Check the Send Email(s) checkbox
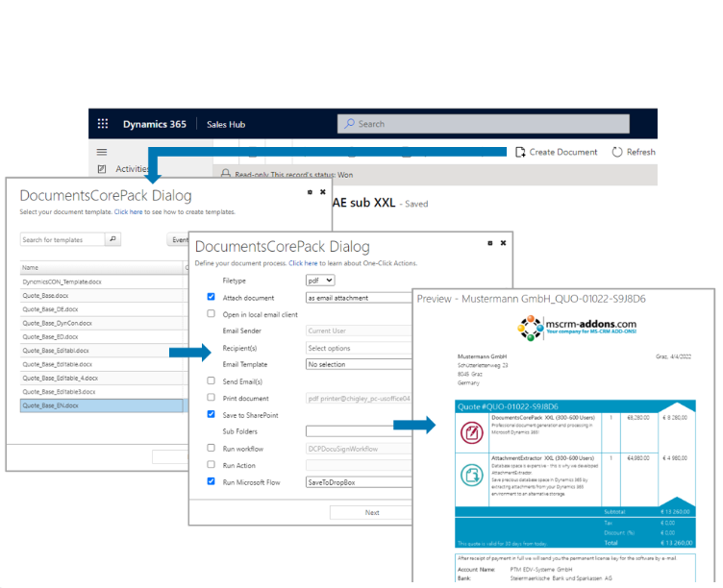The width and height of the screenshot is (723, 588). tap(212, 380)
